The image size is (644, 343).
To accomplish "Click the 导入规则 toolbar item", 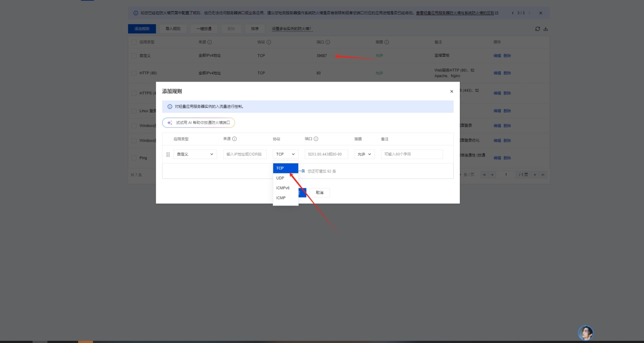I will click(x=172, y=28).
